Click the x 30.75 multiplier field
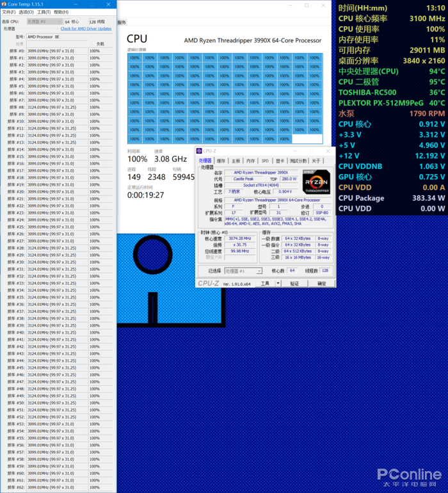Image resolution: width=448 pixels, height=493 pixels. coord(240,245)
